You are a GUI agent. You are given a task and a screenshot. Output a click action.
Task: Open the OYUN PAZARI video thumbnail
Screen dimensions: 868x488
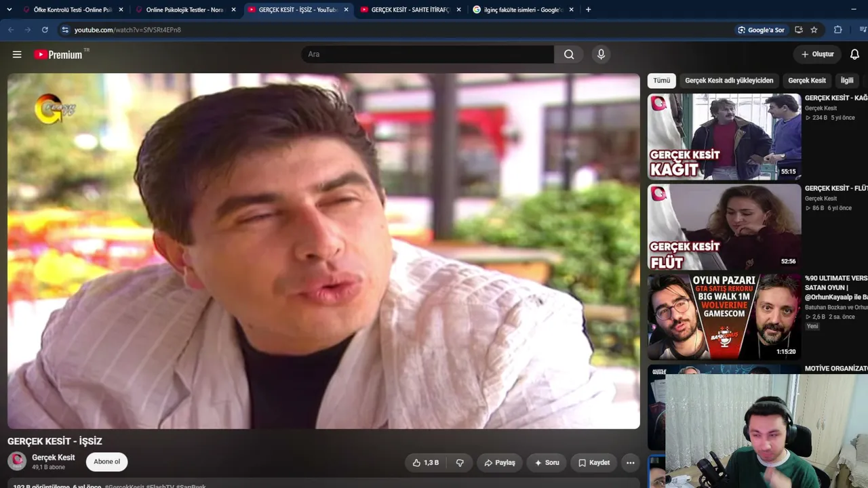(x=724, y=317)
